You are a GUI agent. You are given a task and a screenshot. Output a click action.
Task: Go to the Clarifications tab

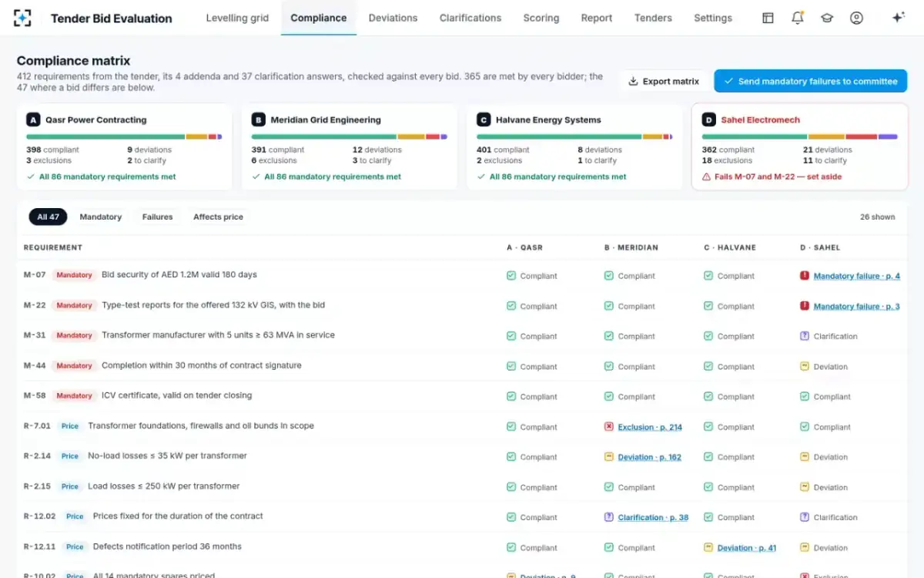(x=470, y=18)
